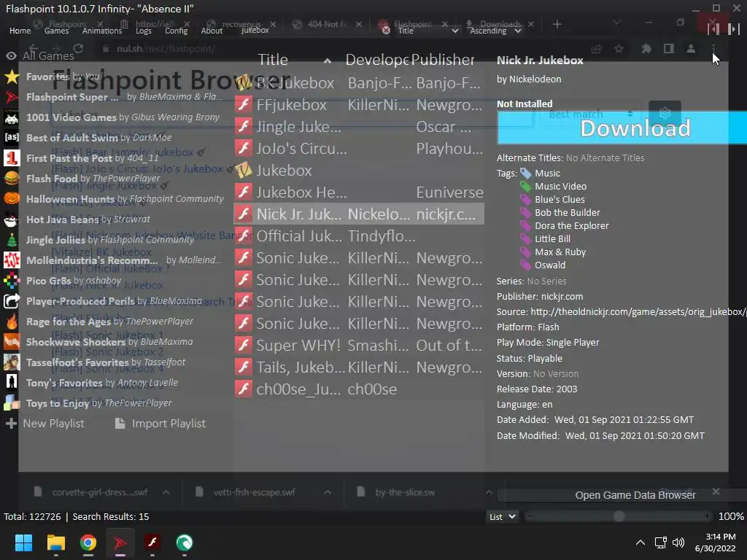Image resolution: width=747 pixels, height=560 pixels.
Task: Click the Music tag
Action: point(547,174)
